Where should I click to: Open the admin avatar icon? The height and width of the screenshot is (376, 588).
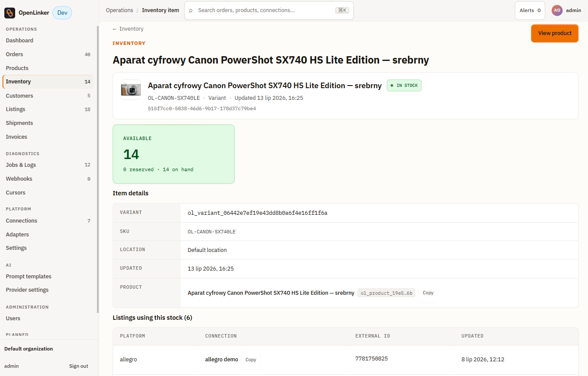click(557, 10)
